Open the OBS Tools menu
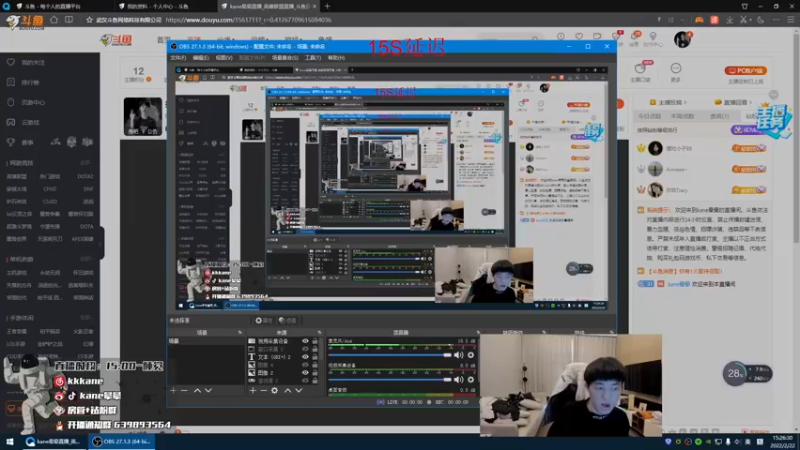Screen dimensions: 800x450 (x=312, y=58)
